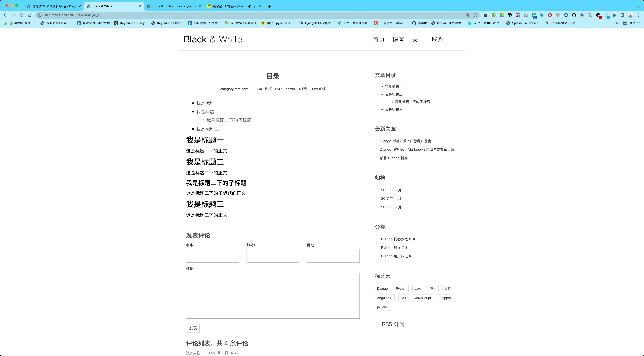Open 首页 in the navigation menu

click(x=379, y=39)
